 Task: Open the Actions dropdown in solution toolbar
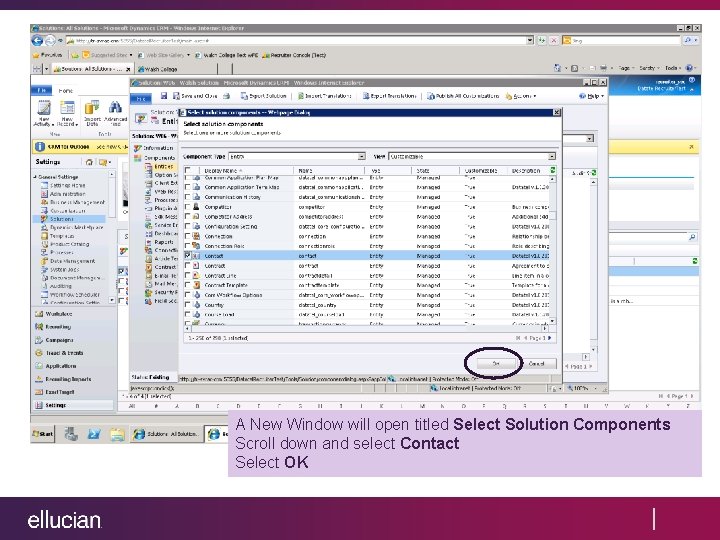coord(521,96)
